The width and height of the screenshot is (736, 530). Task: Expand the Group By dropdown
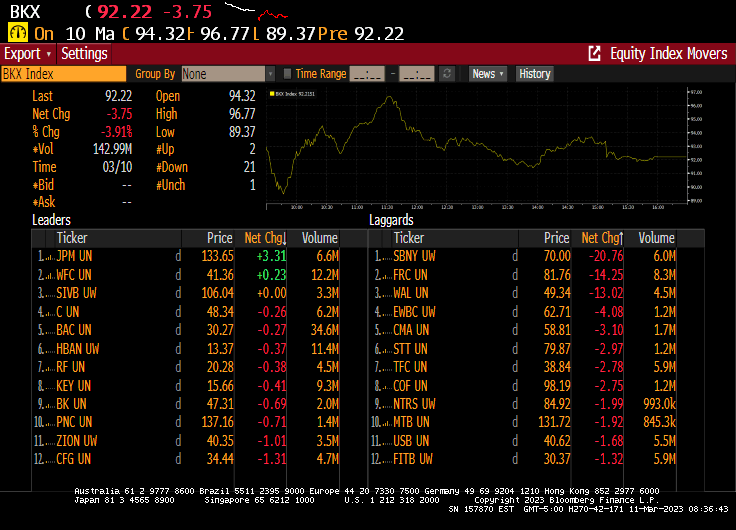click(270, 74)
